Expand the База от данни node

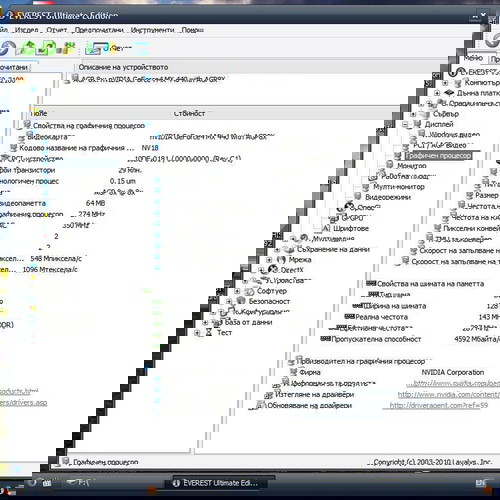205,322
